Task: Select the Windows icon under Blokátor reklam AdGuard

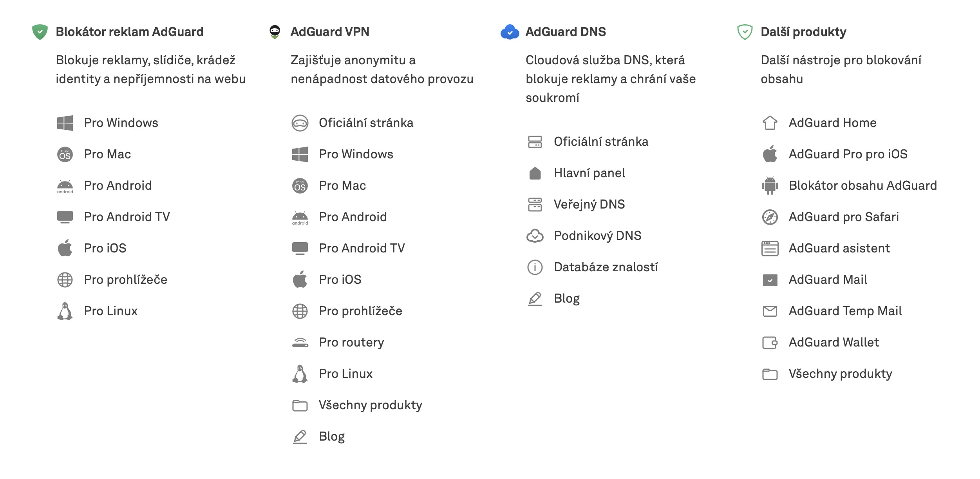Action: 65,123
